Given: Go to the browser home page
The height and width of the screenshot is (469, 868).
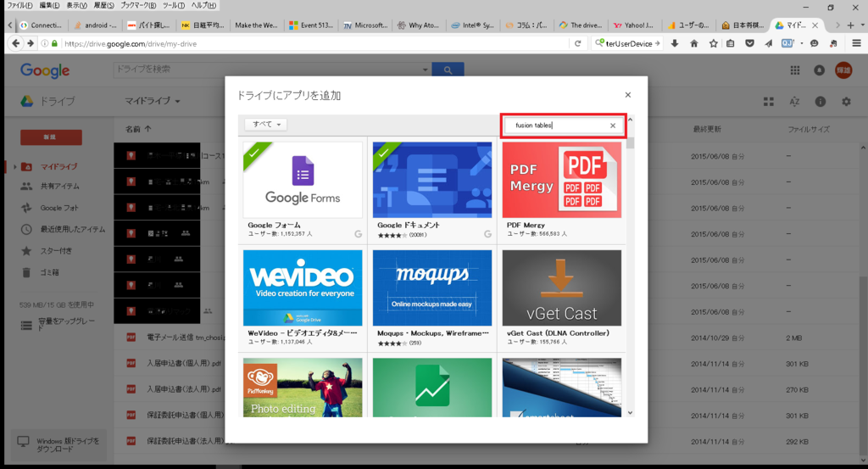Looking at the screenshot, I should point(693,43).
